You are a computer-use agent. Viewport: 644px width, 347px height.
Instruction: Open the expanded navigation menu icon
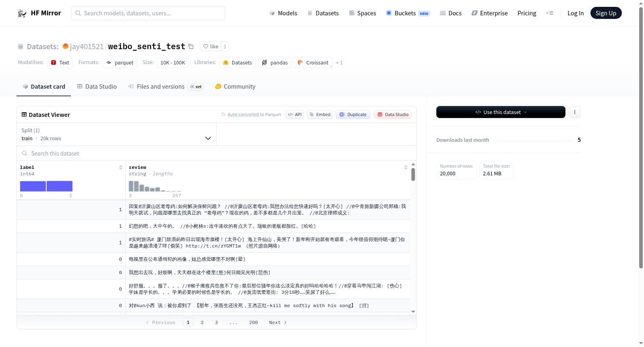(549, 13)
